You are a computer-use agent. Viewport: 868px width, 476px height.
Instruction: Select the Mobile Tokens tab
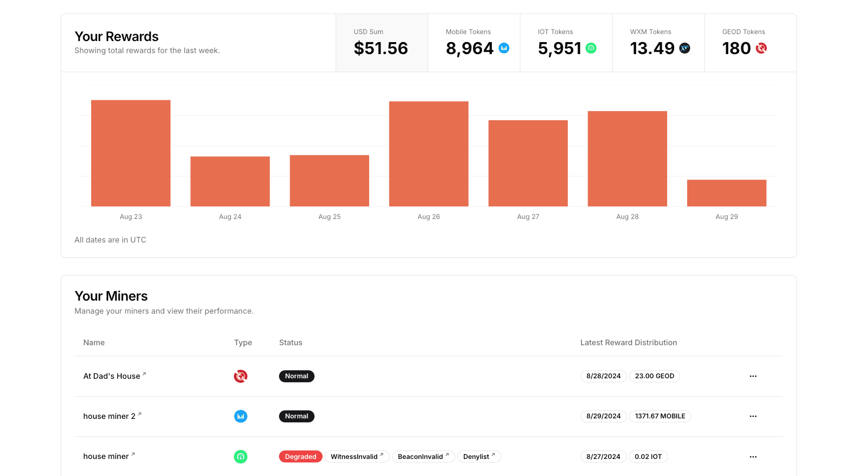pyautogui.click(x=474, y=43)
